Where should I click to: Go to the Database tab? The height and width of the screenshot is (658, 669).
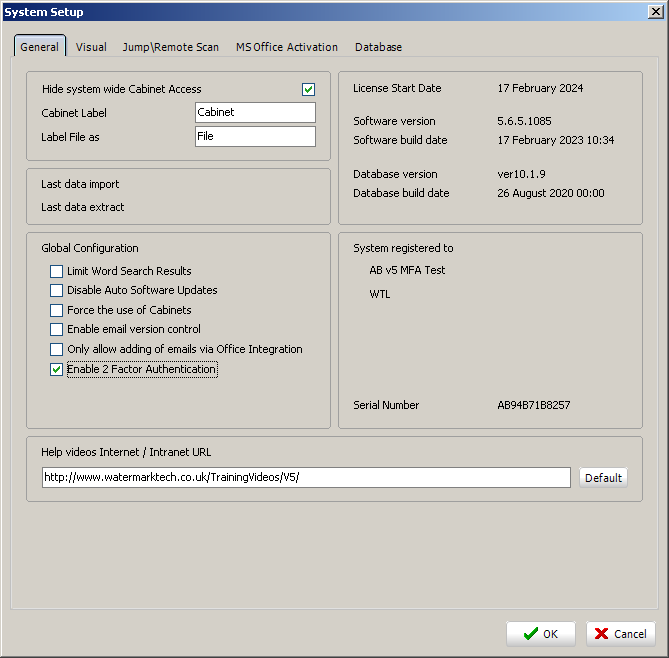[378, 47]
